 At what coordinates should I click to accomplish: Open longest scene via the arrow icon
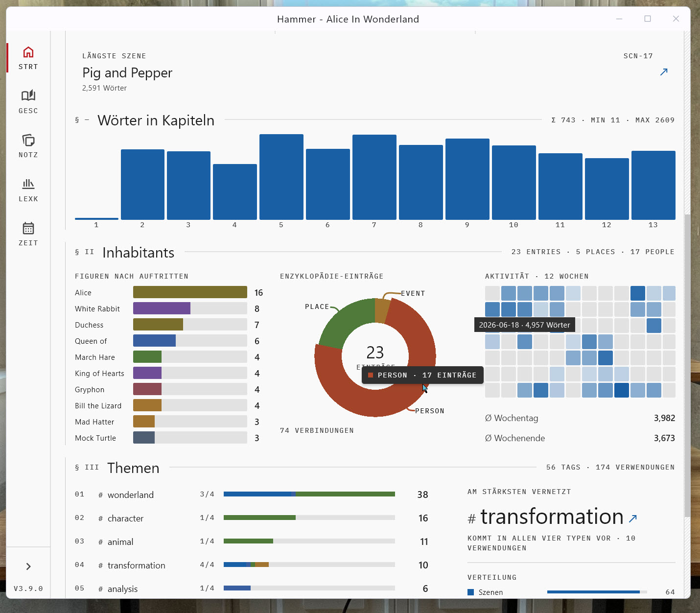pyautogui.click(x=664, y=72)
